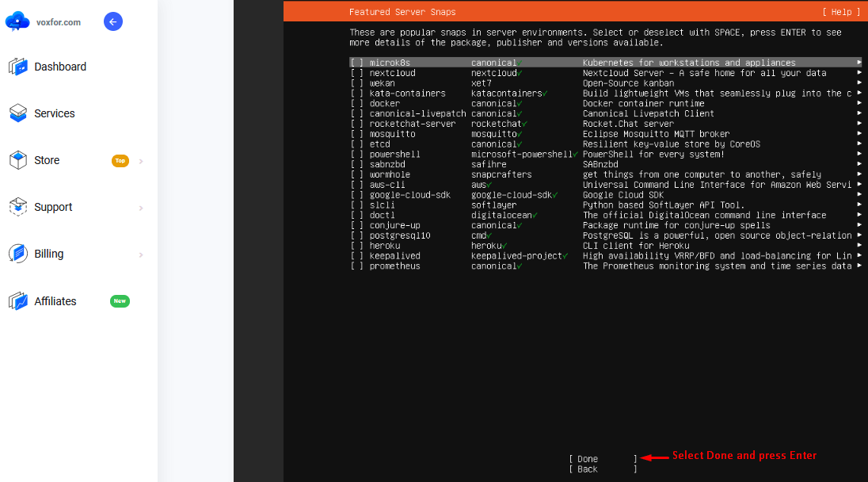Enable the microk8s snap checkbox
Viewport: 868px width, 482px height.
tap(356, 62)
